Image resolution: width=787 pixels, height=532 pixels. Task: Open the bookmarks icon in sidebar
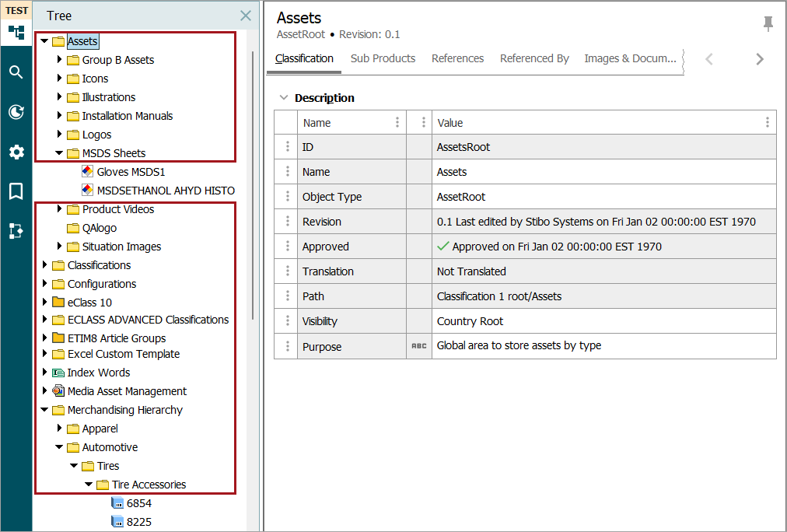[x=16, y=191]
